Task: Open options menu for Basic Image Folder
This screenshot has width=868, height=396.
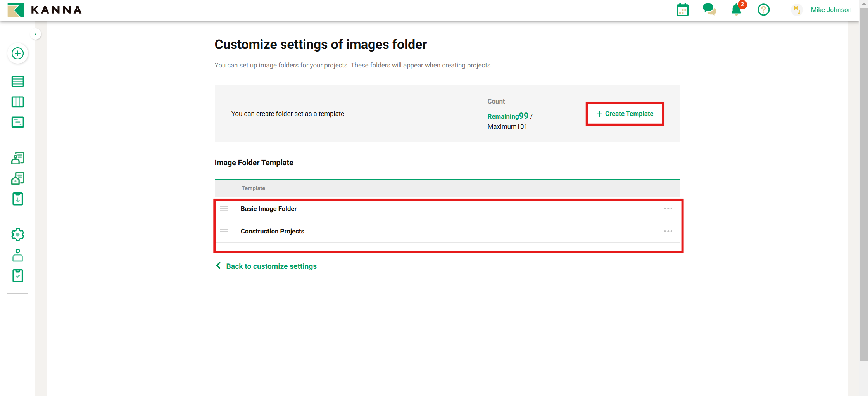Action: 668,209
